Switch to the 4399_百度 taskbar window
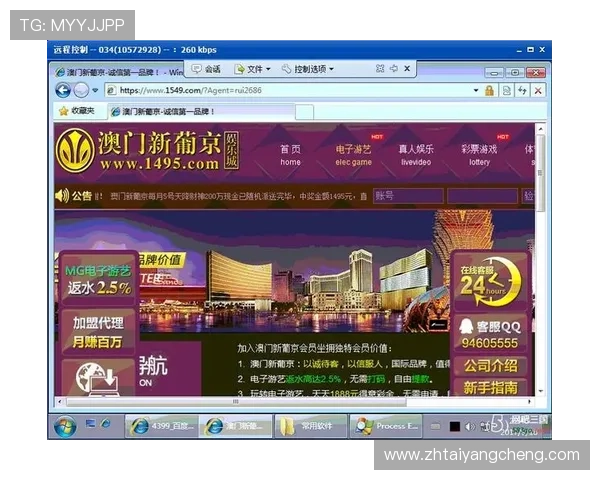This screenshot has height=480, width=600. pyautogui.click(x=161, y=426)
